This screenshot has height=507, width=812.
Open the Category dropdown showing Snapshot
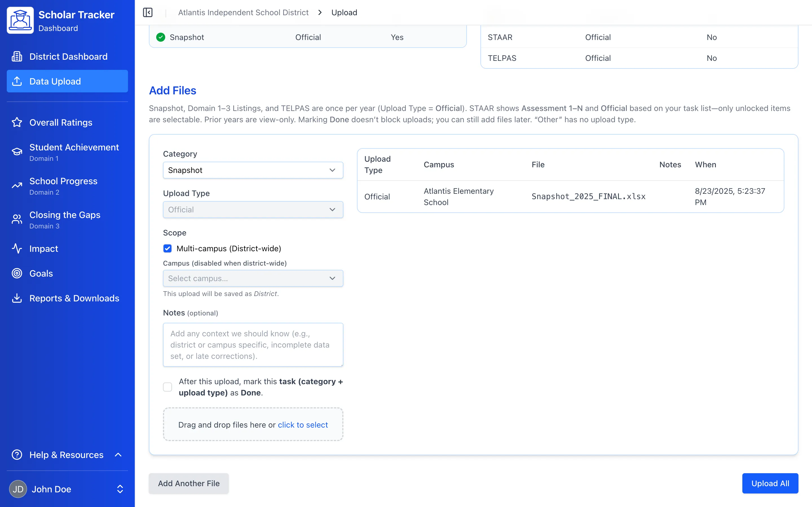(253, 170)
